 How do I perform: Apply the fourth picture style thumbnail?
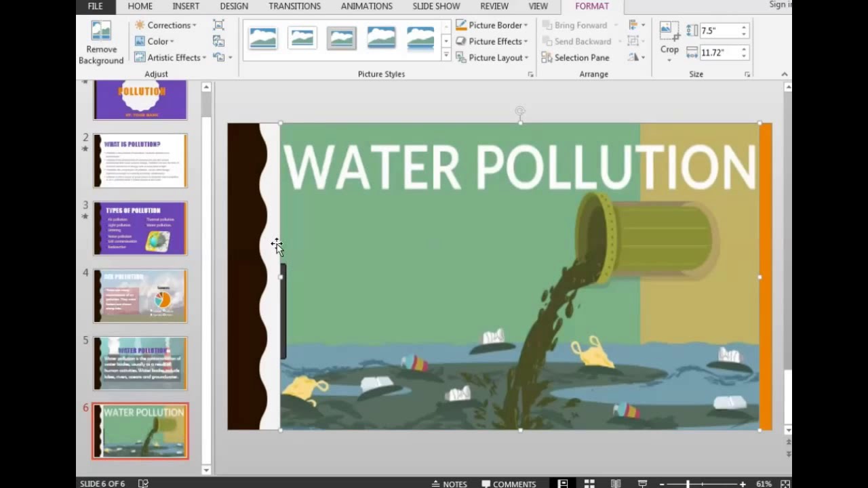pyautogui.click(x=381, y=38)
